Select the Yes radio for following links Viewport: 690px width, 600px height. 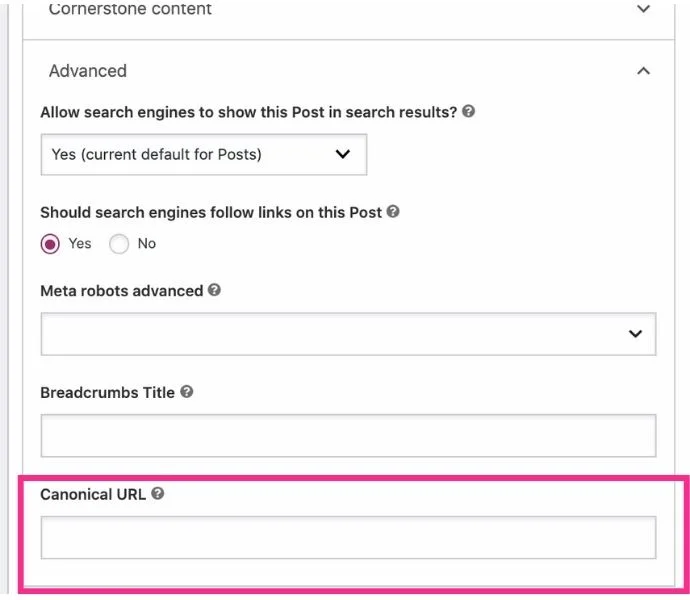point(50,244)
